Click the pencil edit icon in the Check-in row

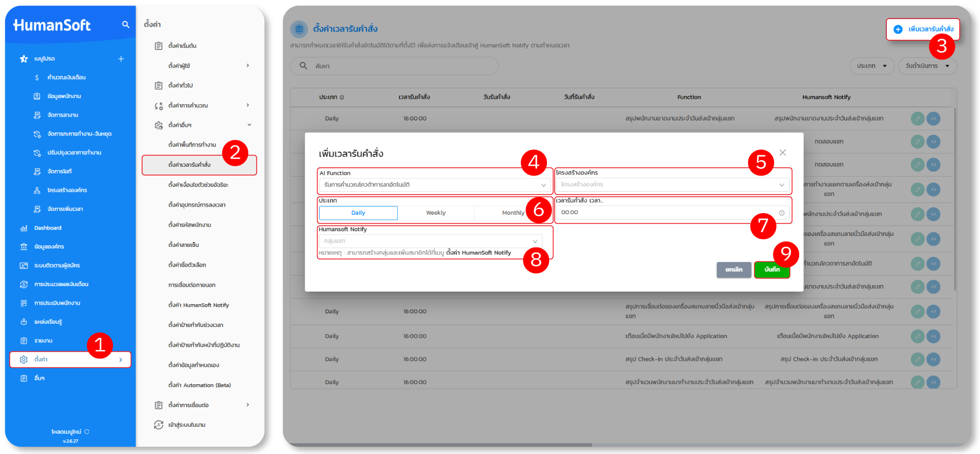(918, 359)
